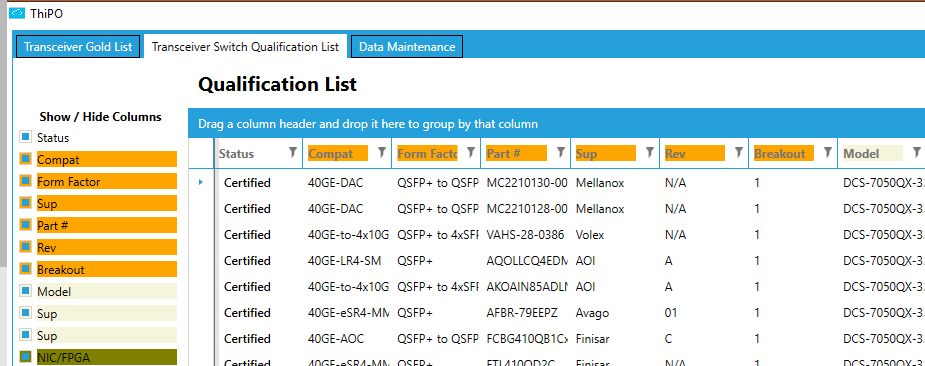Click the AKOAIN85ADLN part number cell
925x366 pixels.
coord(527,287)
